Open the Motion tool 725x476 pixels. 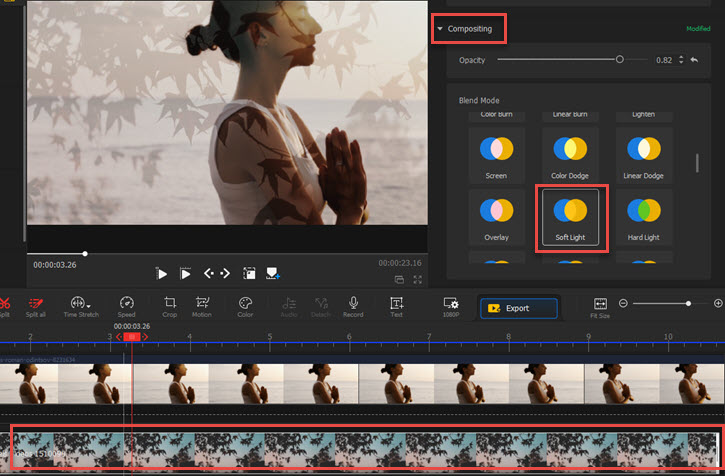coord(202,303)
